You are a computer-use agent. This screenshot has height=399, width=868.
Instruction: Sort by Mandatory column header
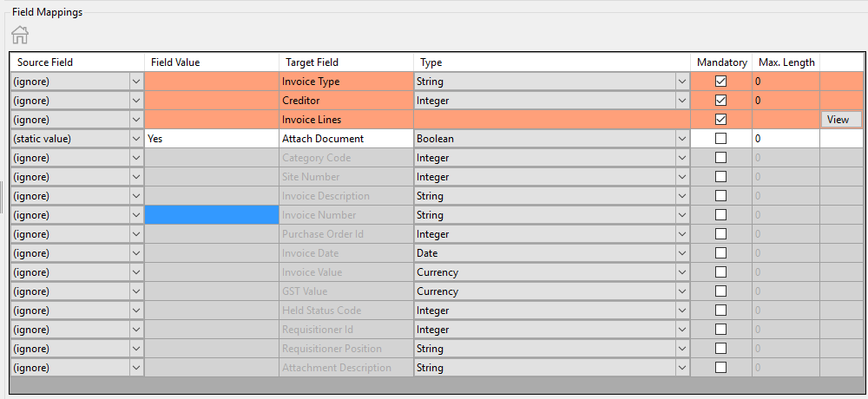[720, 62]
